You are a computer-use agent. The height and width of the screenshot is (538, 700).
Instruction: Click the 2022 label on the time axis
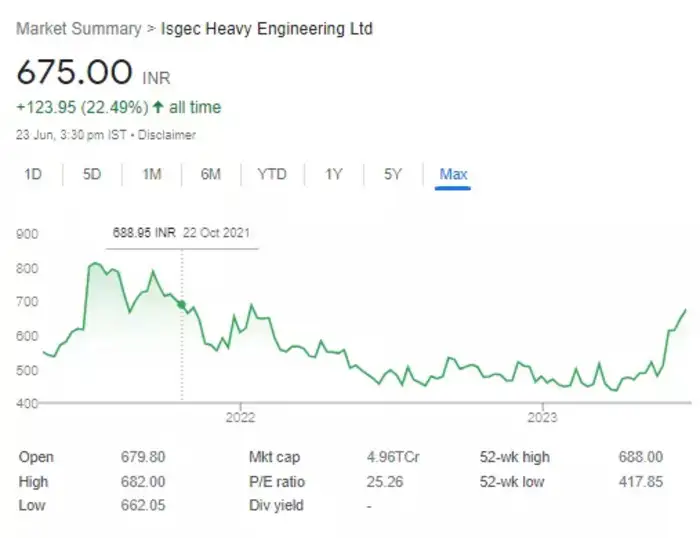240,418
